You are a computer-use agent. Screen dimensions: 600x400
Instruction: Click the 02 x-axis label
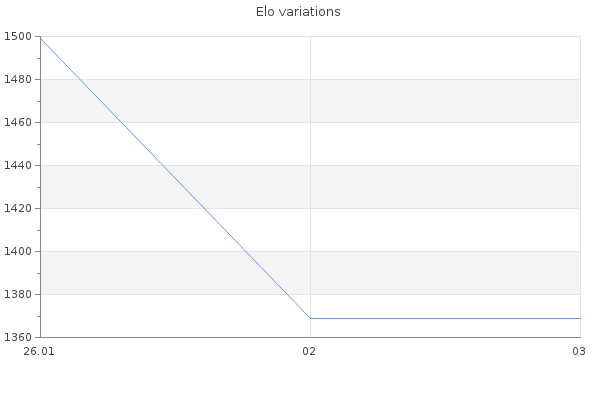tap(310, 352)
